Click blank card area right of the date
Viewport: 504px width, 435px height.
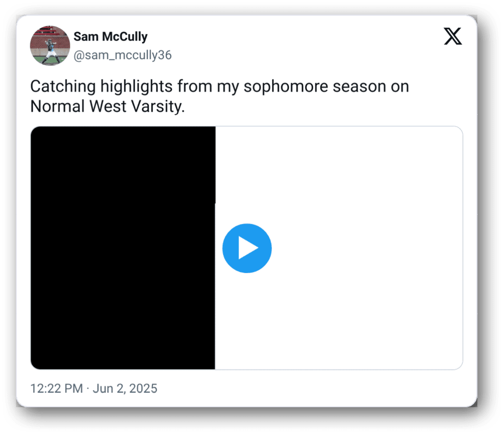click(311, 388)
